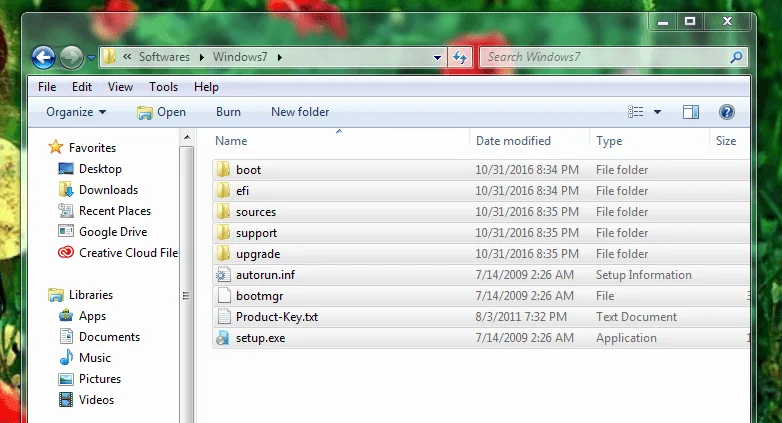Click the Favorites star in the sidebar
This screenshot has height=423, width=782.
[x=55, y=147]
